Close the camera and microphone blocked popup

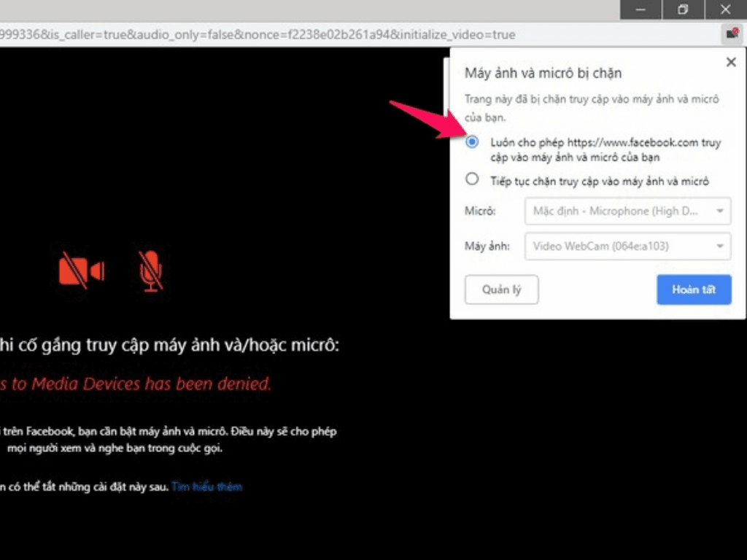tap(731, 63)
